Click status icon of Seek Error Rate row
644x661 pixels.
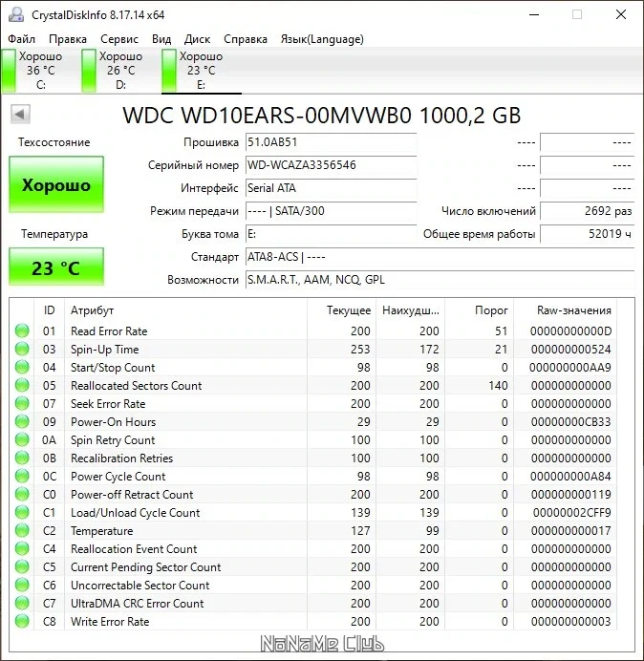tap(22, 403)
